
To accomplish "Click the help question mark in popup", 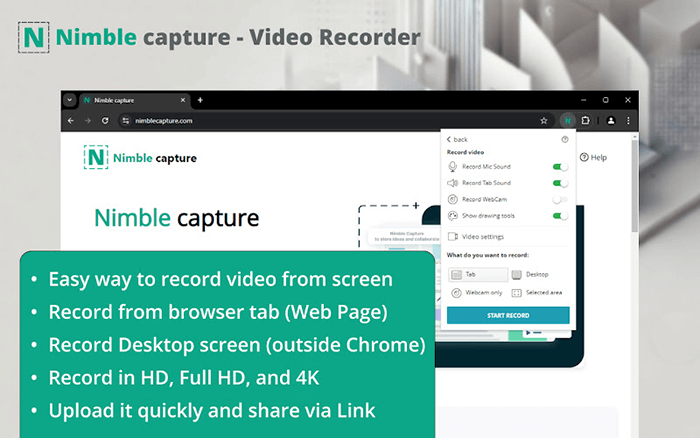I will tap(565, 139).
